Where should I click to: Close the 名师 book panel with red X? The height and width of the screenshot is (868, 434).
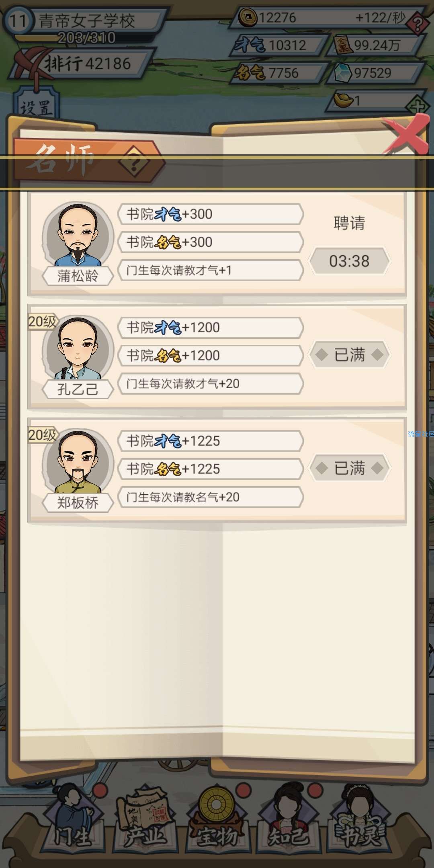[x=406, y=135]
